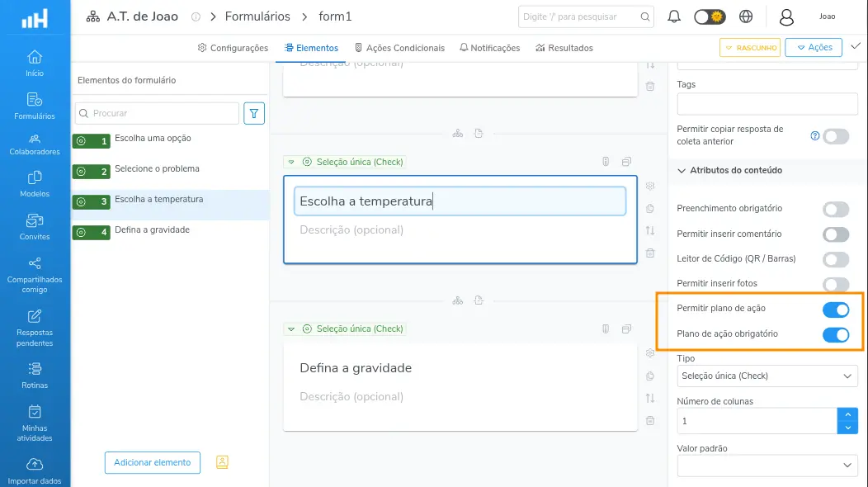
Task: Click the reorder arrows of Defina a gravidade card
Action: point(650,398)
